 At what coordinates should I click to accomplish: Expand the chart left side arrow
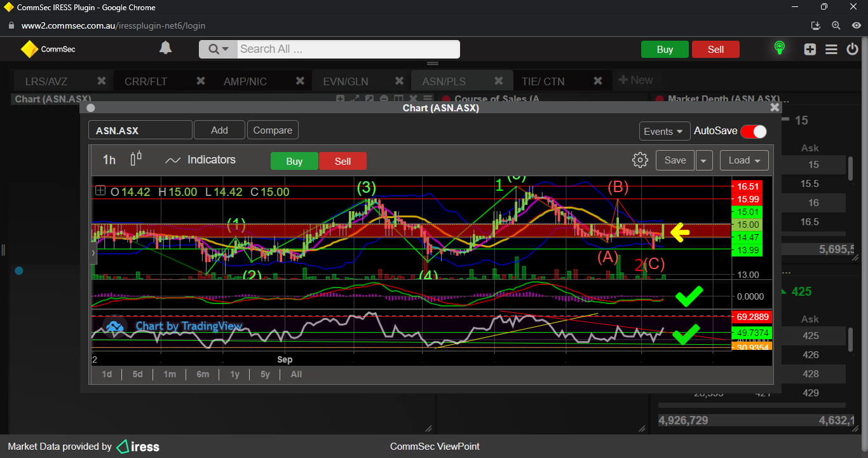(x=93, y=253)
